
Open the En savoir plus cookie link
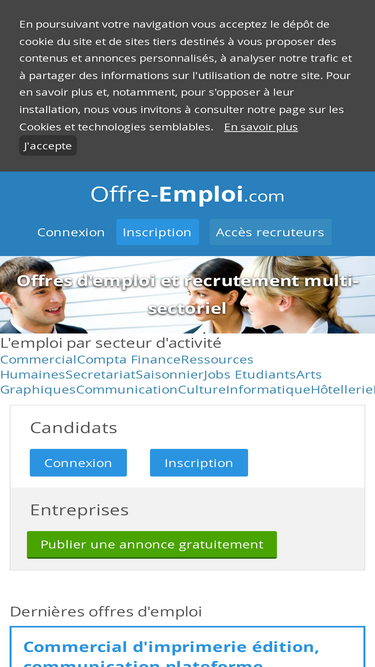tap(261, 127)
